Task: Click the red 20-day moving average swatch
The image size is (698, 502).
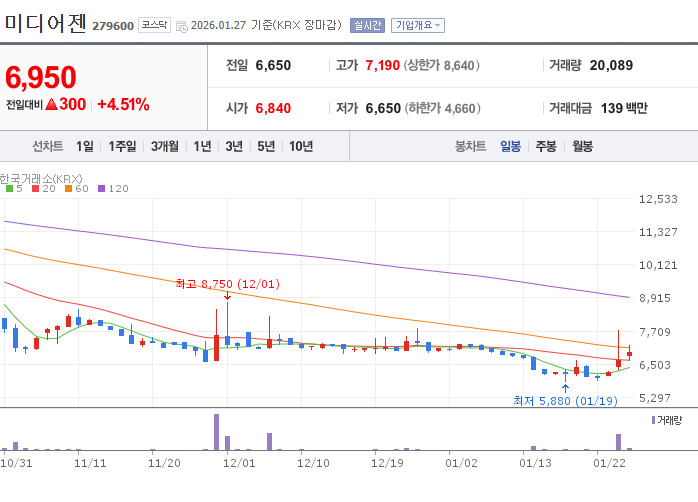Action: (36, 189)
